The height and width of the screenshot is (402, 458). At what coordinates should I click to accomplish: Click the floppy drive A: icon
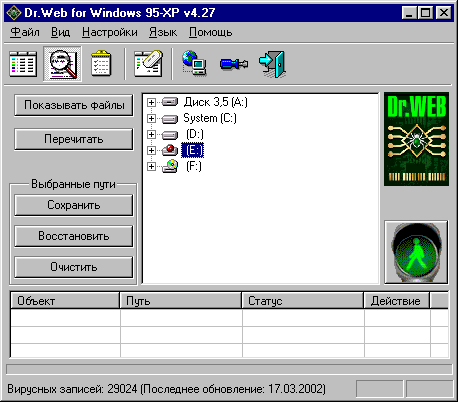(x=170, y=102)
